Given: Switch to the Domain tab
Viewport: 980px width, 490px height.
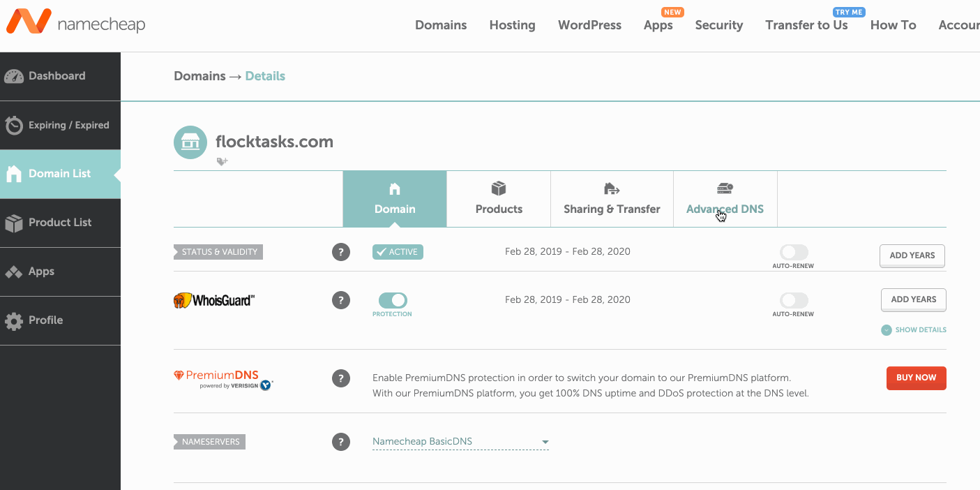Looking at the screenshot, I should point(395,199).
